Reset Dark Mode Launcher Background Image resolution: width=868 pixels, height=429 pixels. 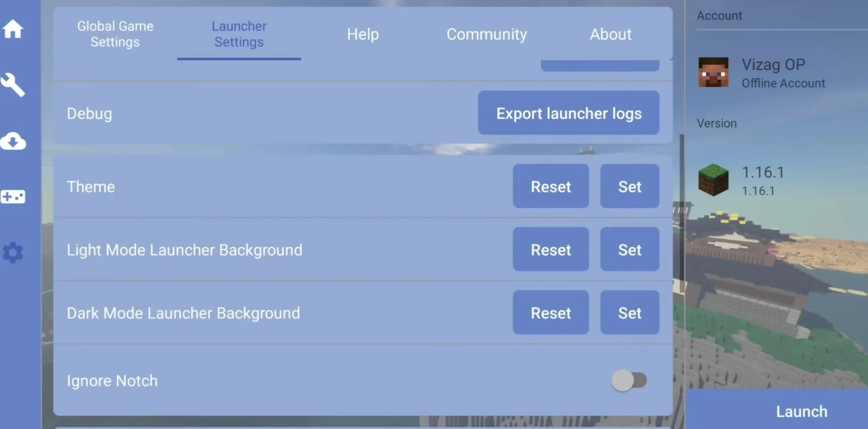551,313
